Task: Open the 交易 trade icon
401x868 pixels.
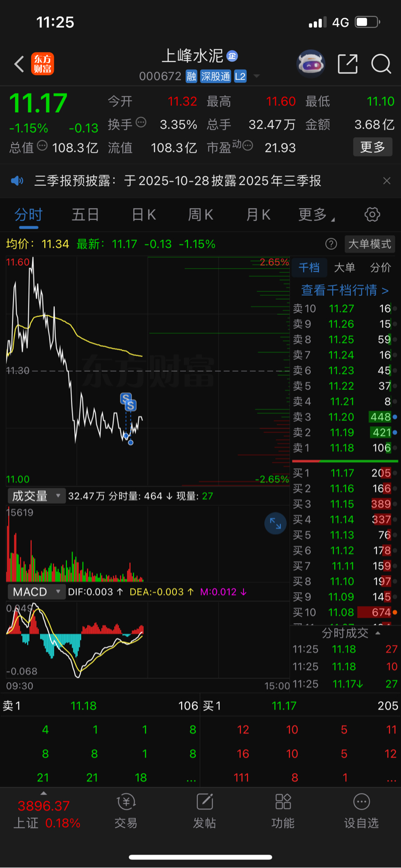Action: click(x=126, y=811)
